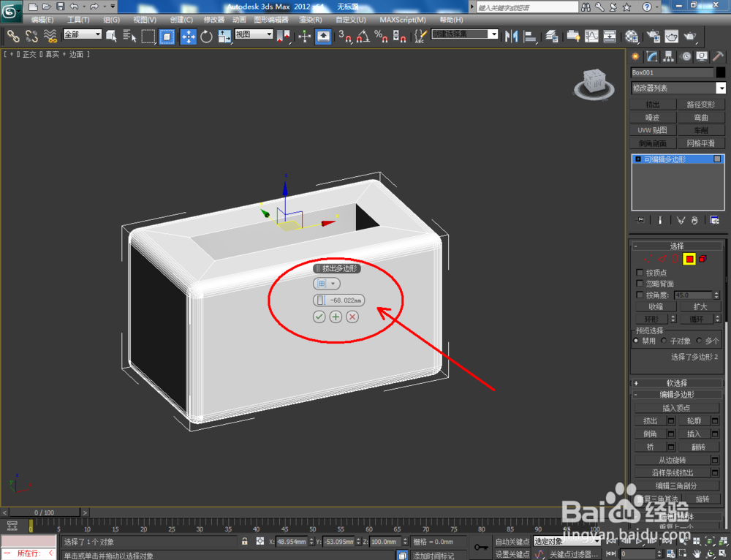The width and height of the screenshot is (731, 560).
Task: Switch to the Utilities hammer tab
Action: pos(718,56)
